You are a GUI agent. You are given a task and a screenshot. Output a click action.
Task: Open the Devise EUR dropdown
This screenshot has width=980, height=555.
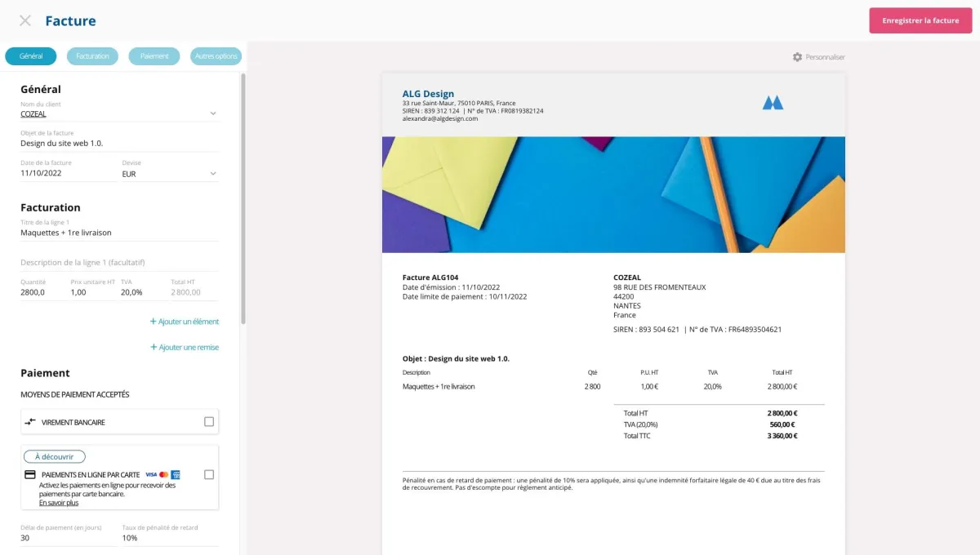tap(213, 174)
